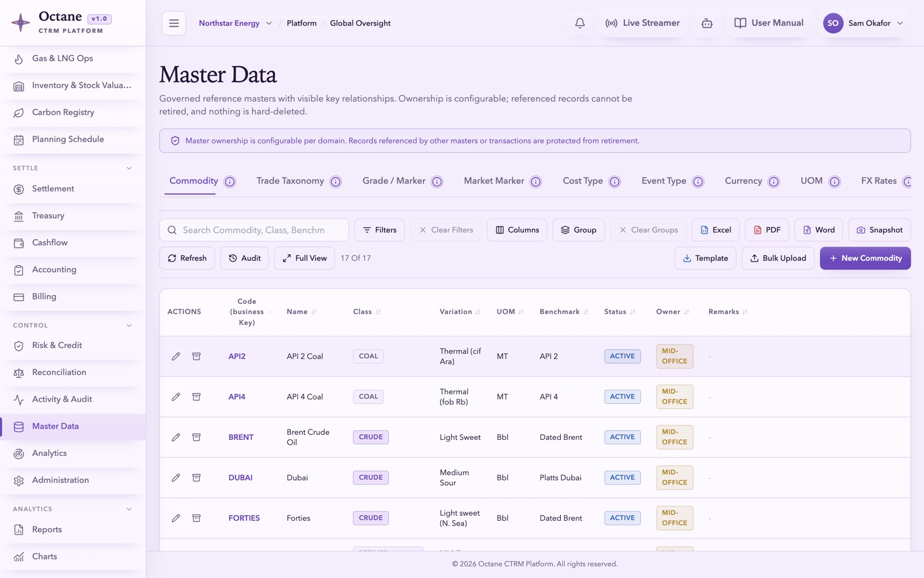Screen dimensions: 924x578
Task: Switch to Market Marker tab
Action: tap(494, 181)
